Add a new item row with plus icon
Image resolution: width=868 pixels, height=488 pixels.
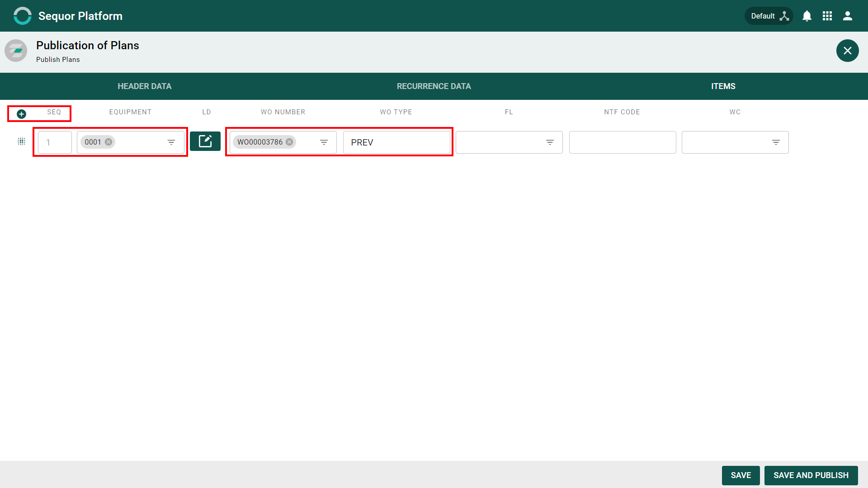point(21,114)
